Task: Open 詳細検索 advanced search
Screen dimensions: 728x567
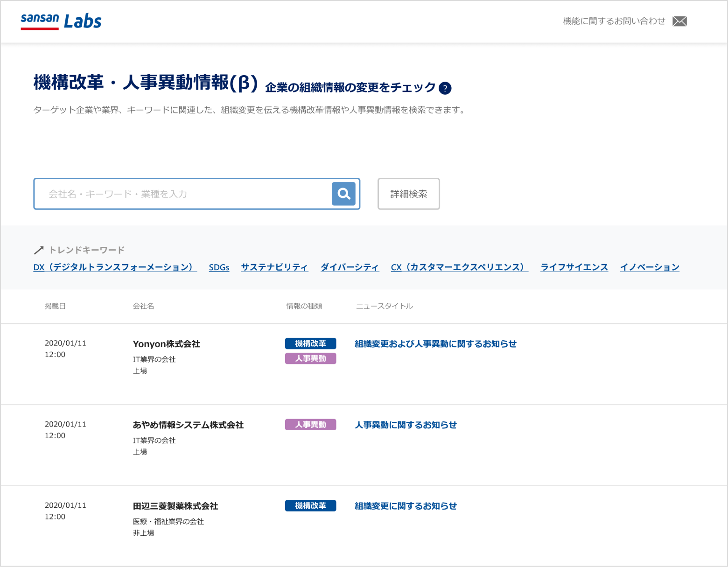Action: click(409, 194)
